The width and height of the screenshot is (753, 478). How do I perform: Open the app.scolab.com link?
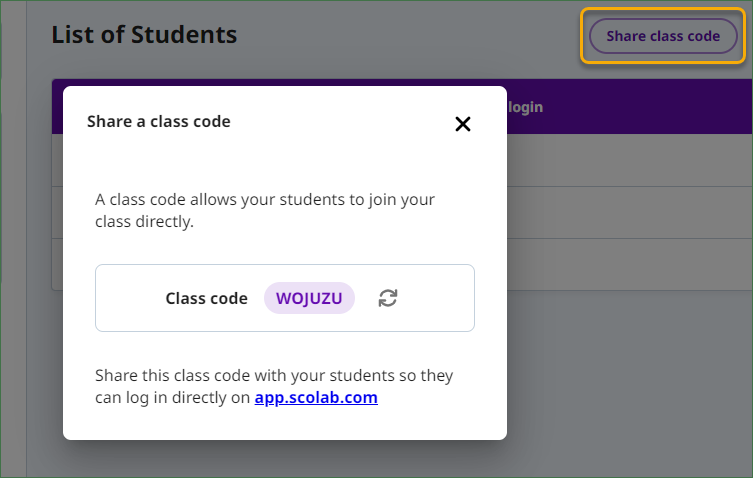(x=316, y=397)
